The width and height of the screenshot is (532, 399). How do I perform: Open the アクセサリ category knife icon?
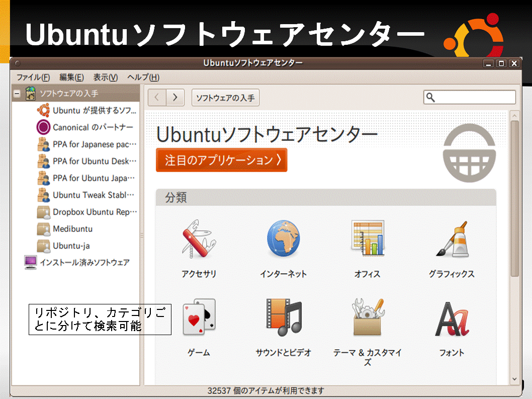[199, 238]
